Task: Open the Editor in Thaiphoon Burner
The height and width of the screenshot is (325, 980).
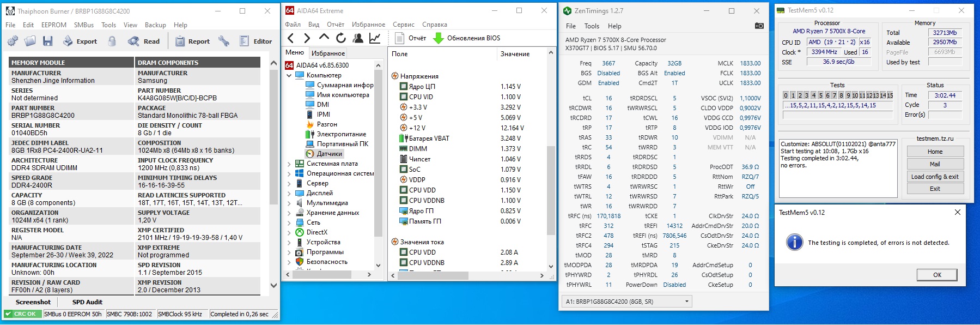Action: [x=256, y=41]
